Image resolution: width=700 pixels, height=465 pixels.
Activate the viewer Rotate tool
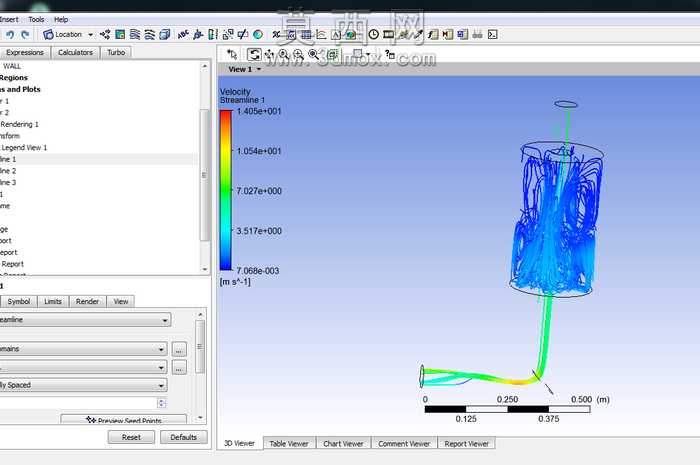tap(254, 54)
